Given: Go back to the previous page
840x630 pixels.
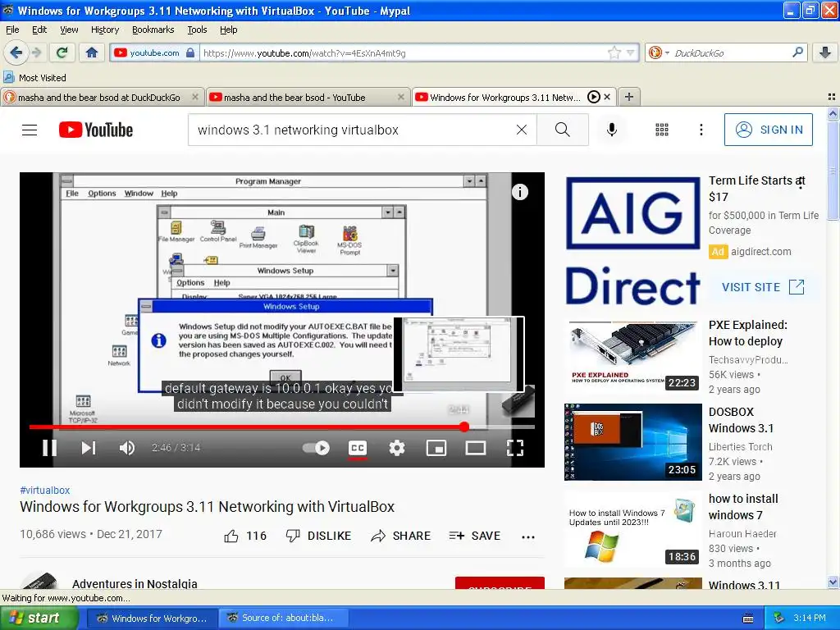Looking at the screenshot, I should tap(16, 52).
